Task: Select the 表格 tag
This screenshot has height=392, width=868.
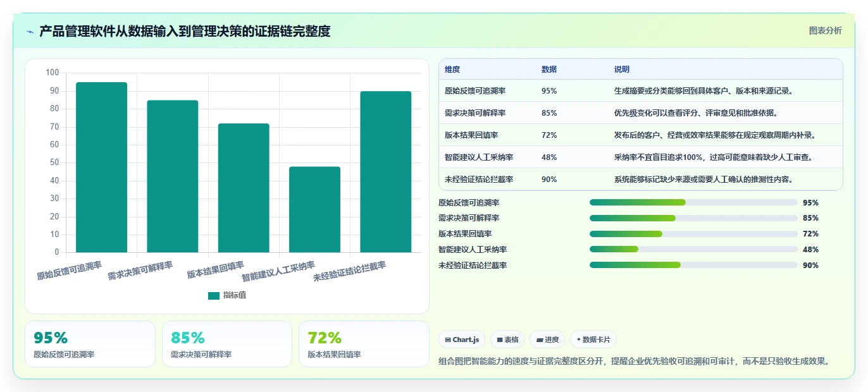Action: 507,340
